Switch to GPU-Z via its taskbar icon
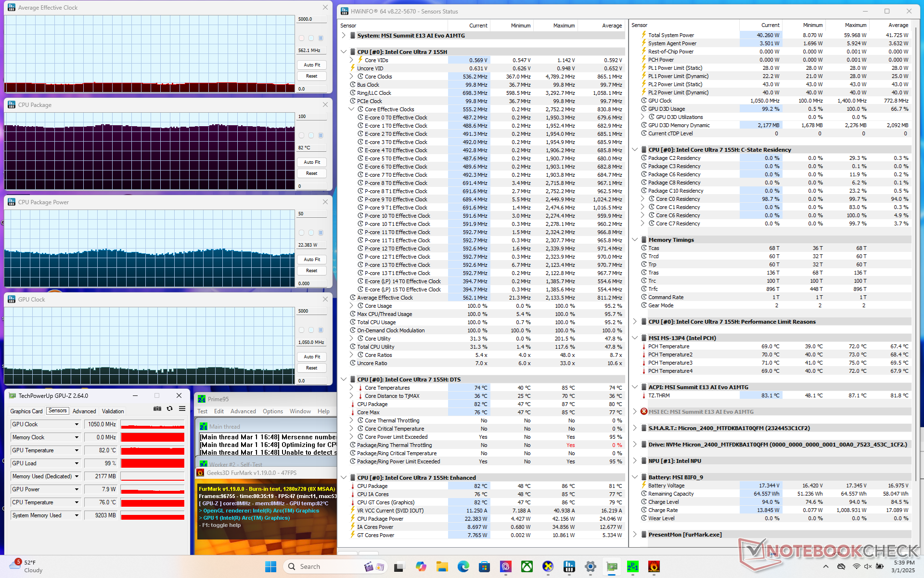Image resolution: width=924 pixels, height=578 pixels. pyautogui.click(x=612, y=566)
